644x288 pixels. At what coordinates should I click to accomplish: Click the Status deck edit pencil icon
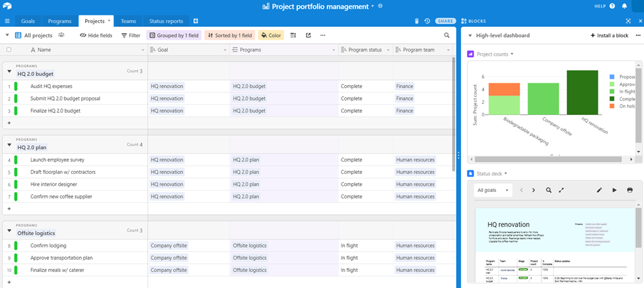pyautogui.click(x=599, y=190)
